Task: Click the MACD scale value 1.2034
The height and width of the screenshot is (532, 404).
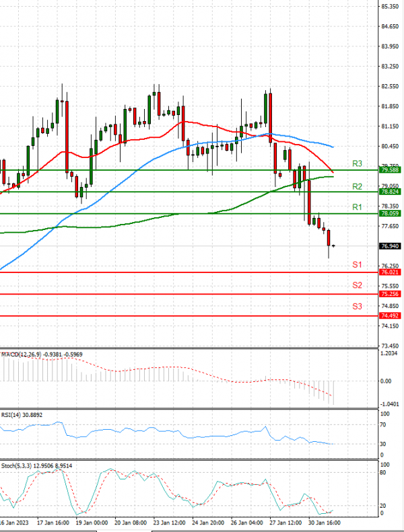Action: coord(389,354)
